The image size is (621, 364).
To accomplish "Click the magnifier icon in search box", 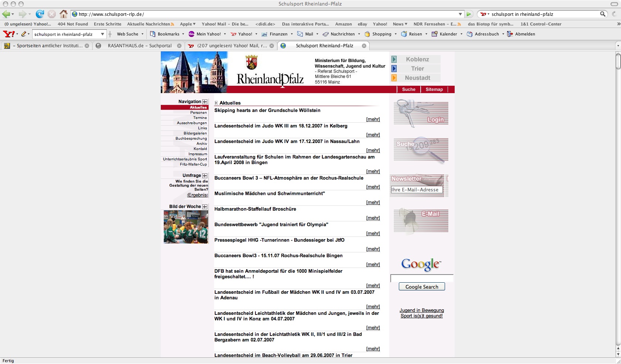I will click(x=603, y=14).
